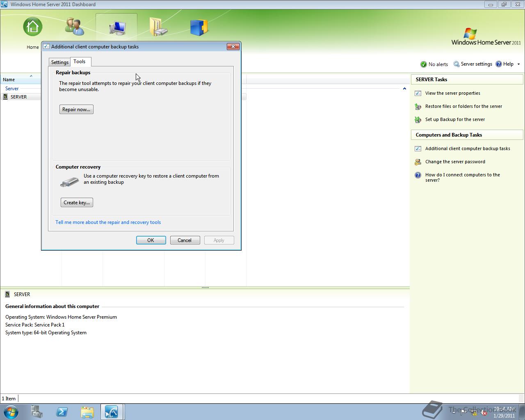
Task: Click the System type 64-bit line
Action: click(x=46, y=333)
